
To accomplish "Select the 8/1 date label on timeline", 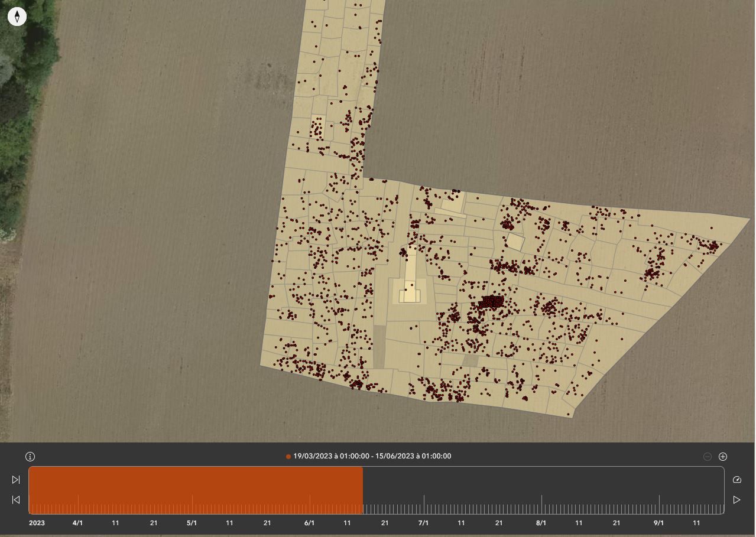I will coord(541,523).
